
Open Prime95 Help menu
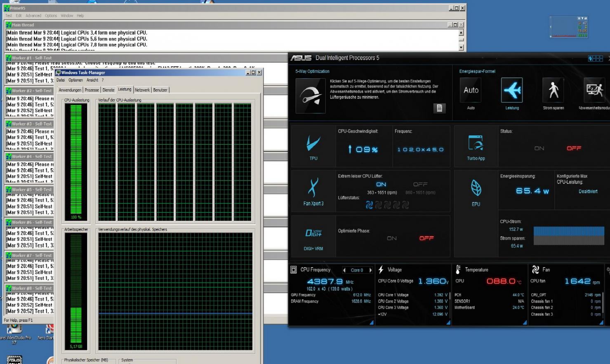(80, 16)
